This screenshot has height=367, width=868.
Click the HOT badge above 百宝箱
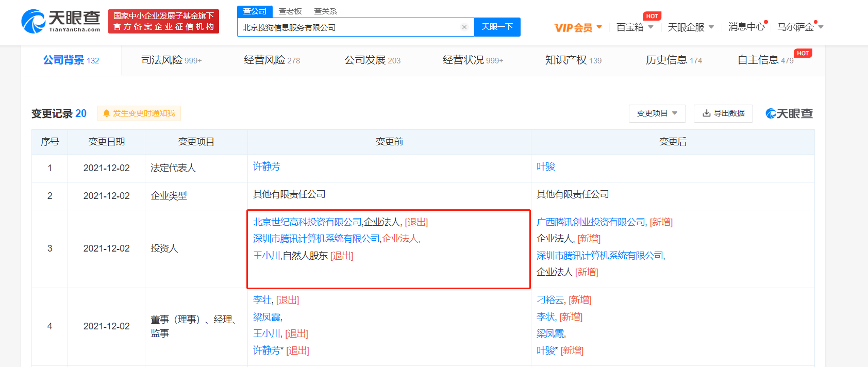[652, 16]
